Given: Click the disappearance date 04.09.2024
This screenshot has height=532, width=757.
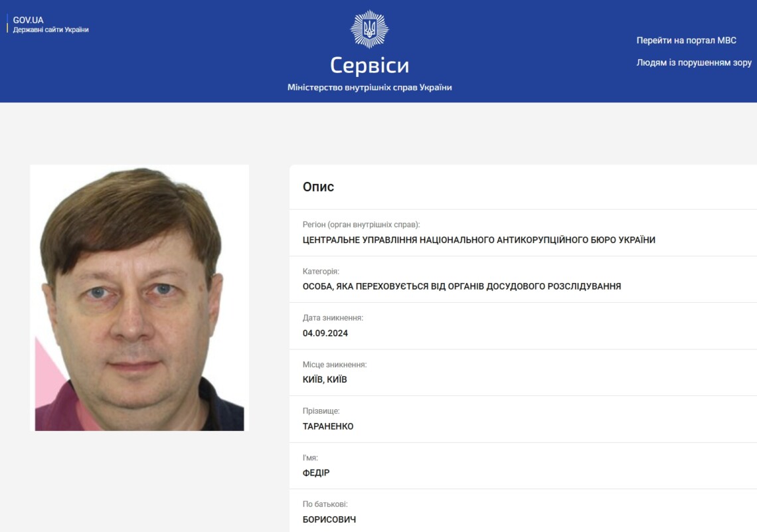Looking at the screenshot, I should tap(325, 333).
